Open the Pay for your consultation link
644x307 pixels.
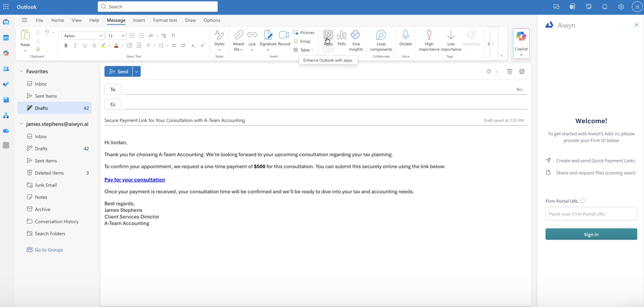click(134, 179)
